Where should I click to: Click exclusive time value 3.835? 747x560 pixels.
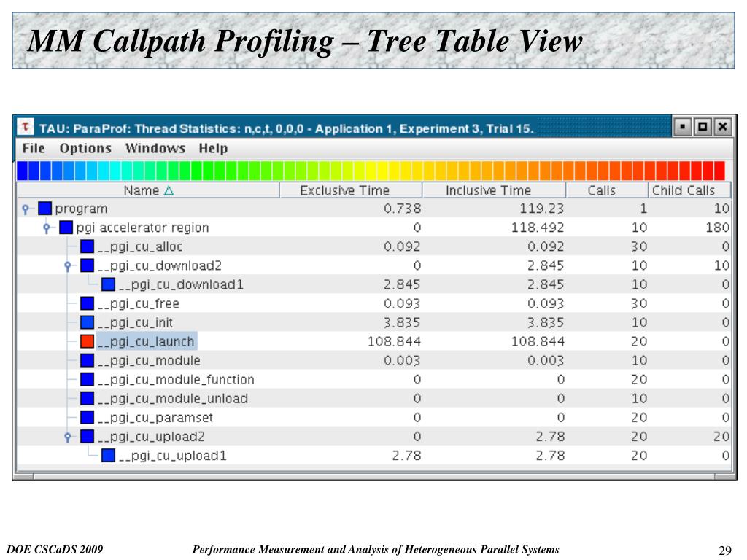(x=403, y=322)
